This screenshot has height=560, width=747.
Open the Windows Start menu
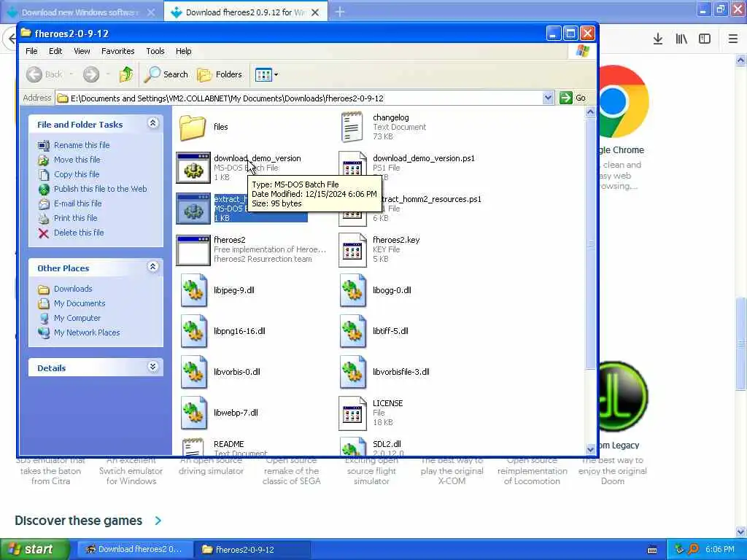pyautogui.click(x=34, y=550)
